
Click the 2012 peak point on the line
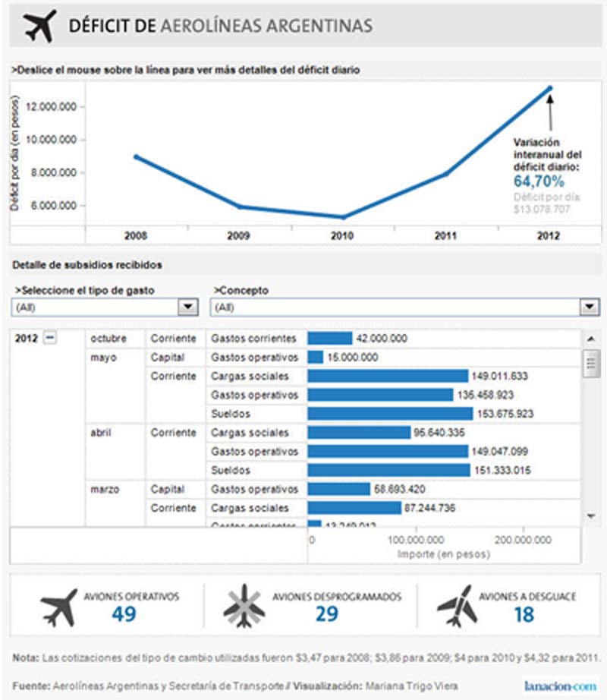550,88
